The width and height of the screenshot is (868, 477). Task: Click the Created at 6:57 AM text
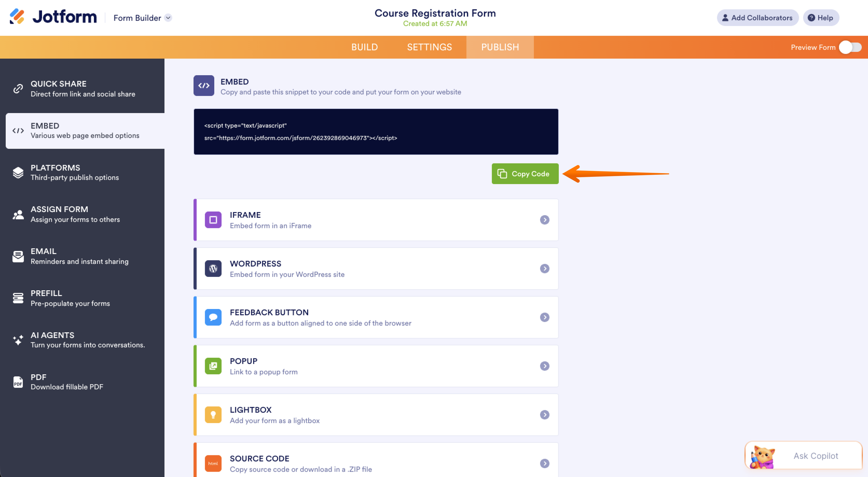[x=435, y=24]
